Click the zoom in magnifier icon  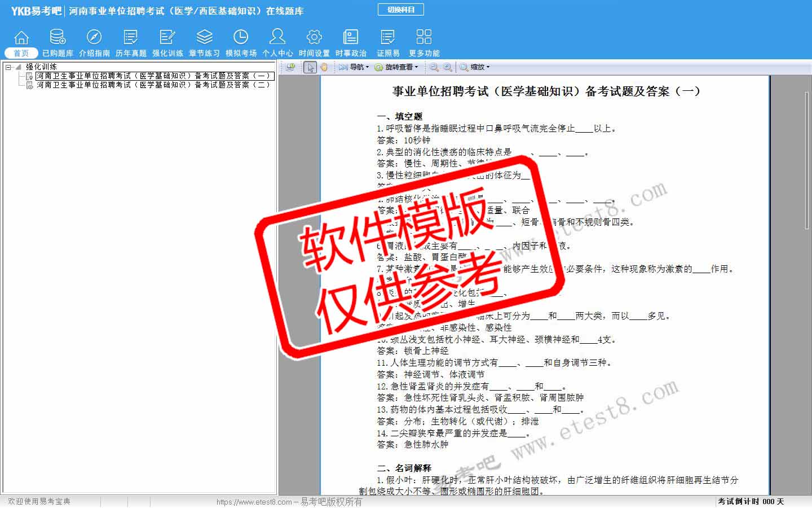coord(448,67)
